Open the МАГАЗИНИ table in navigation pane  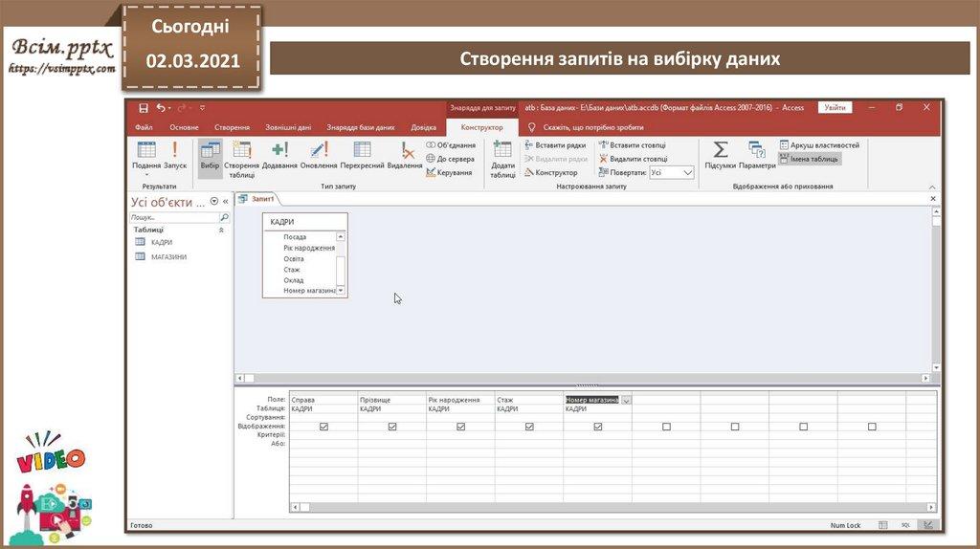pyautogui.click(x=168, y=257)
